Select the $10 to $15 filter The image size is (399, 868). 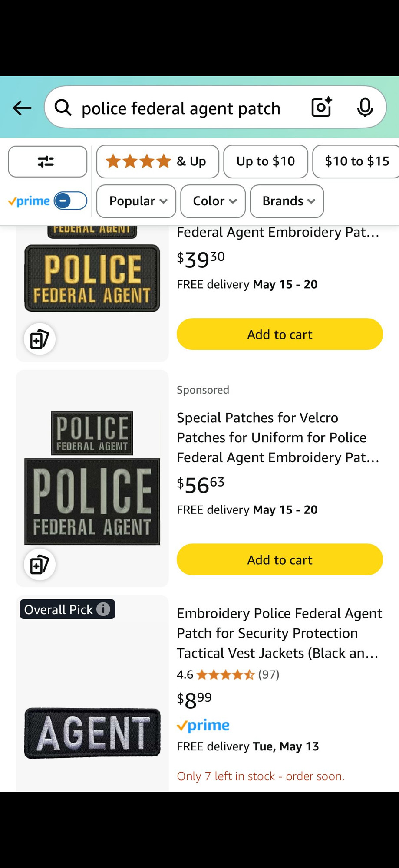click(x=356, y=161)
